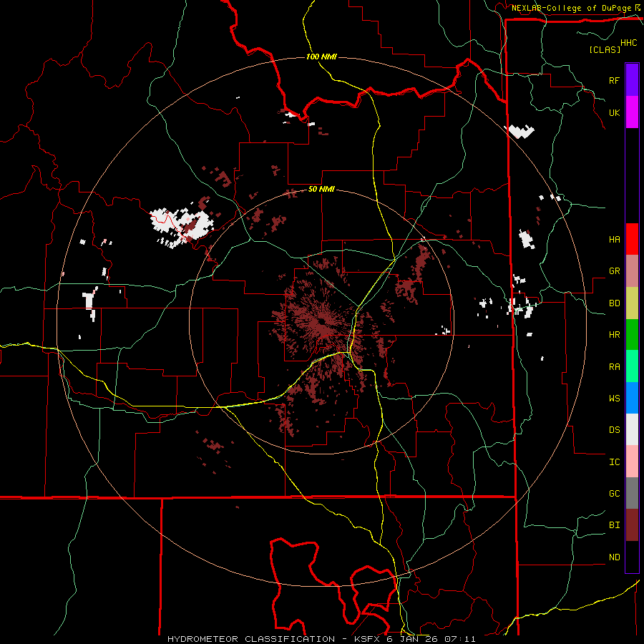Viewport: 644px width, 644px height.
Task: Click the RF legend label
Action: (614, 80)
